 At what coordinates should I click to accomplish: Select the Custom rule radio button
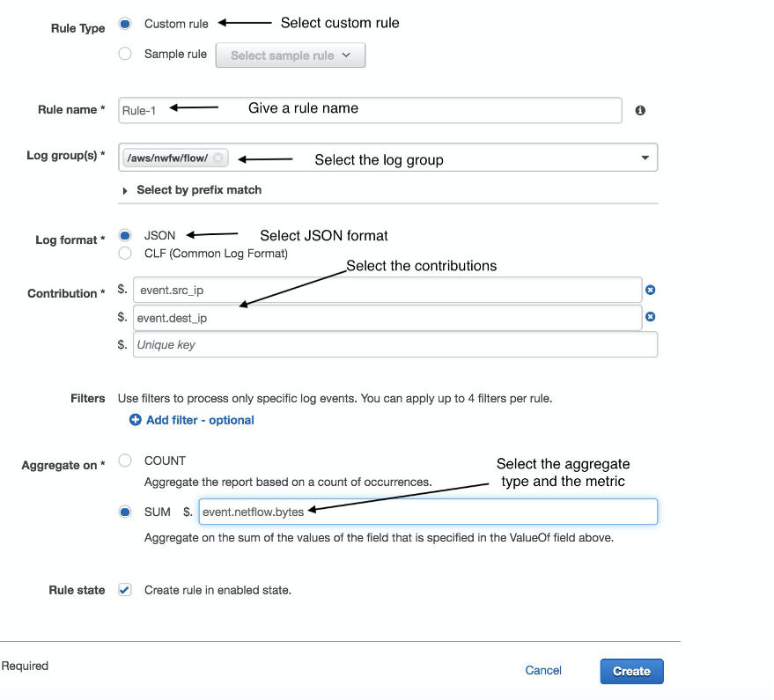click(x=125, y=24)
